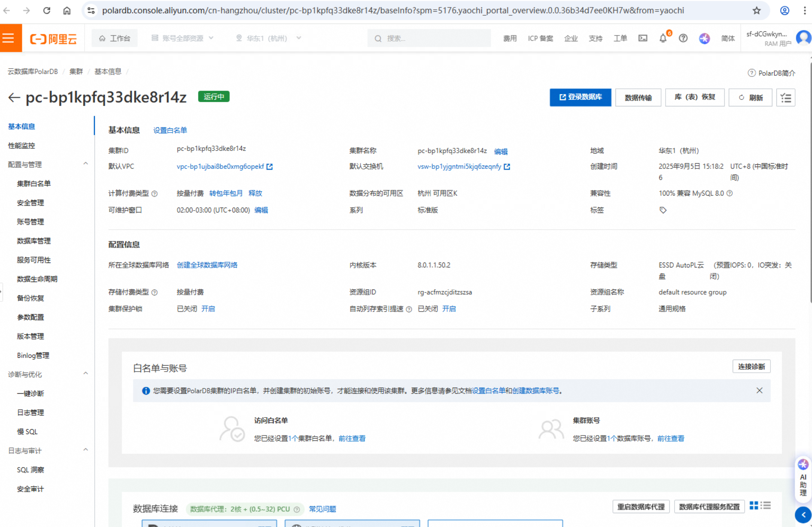Image resolution: width=812 pixels, height=527 pixels.
Task: Click the user avatar icon
Action: [x=803, y=38]
